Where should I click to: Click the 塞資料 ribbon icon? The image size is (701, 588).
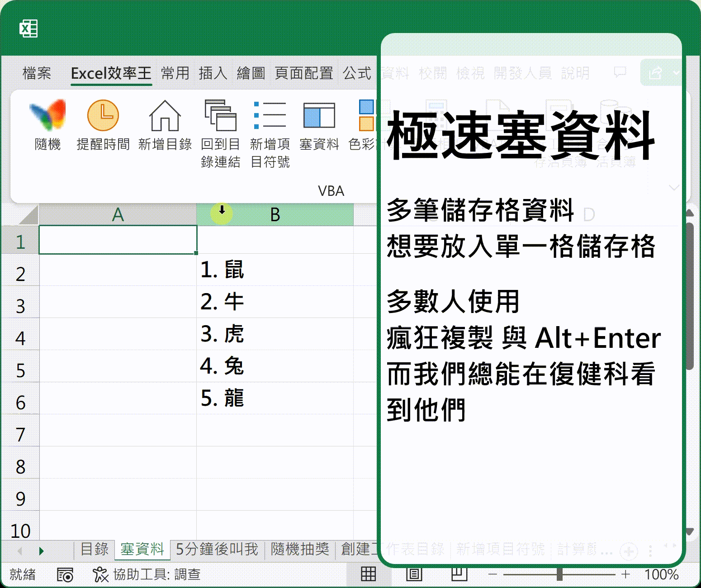pos(319,116)
